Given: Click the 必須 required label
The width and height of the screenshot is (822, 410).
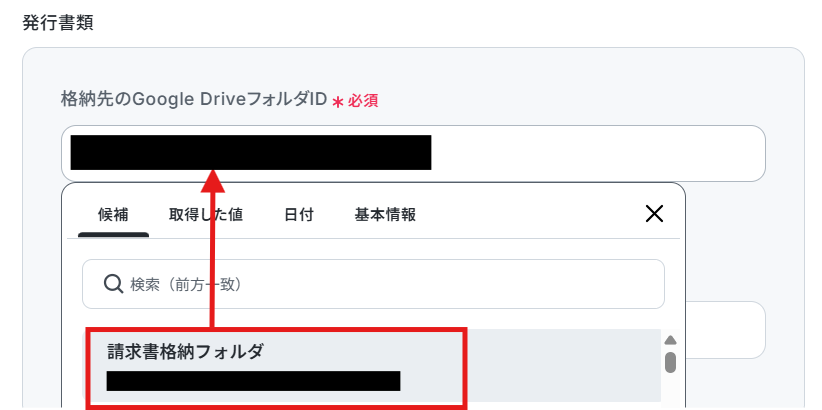Looking at the screenshot, I should point(363,101).
